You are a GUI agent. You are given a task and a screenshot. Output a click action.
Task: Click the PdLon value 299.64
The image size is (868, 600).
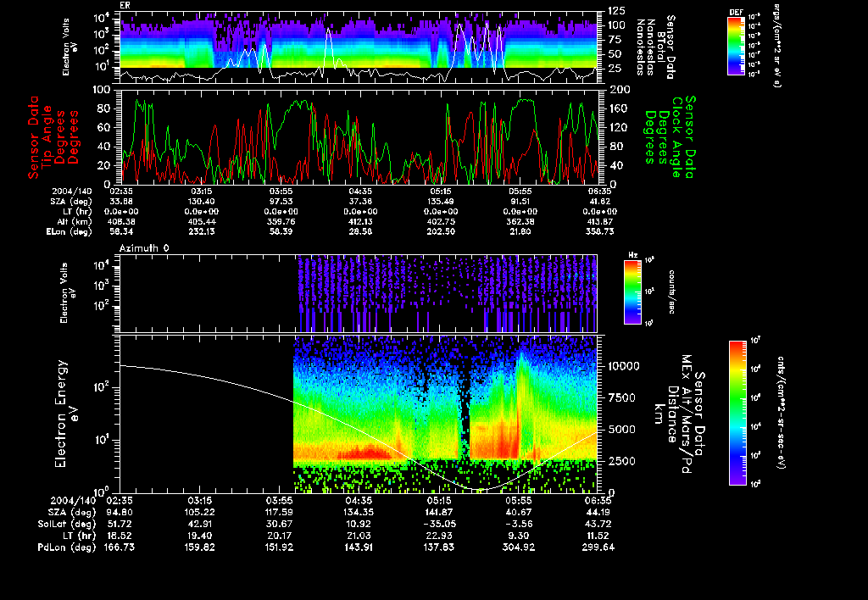[598, 547]
